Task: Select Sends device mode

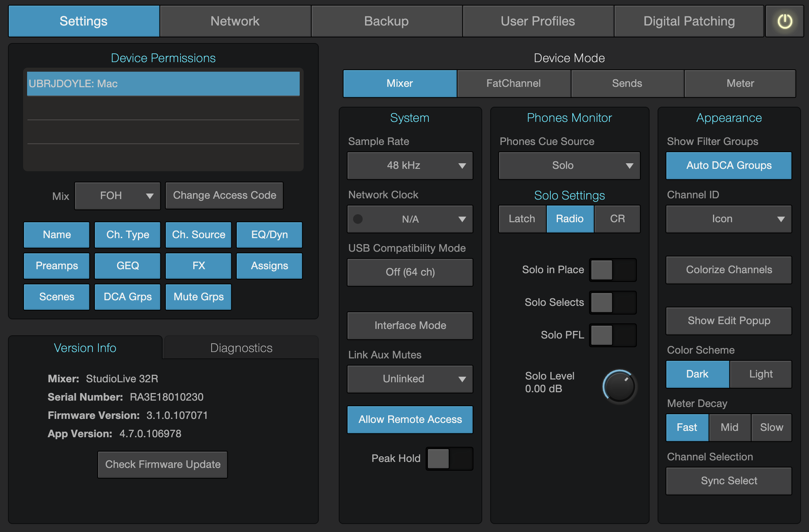Action: point(627,83)
